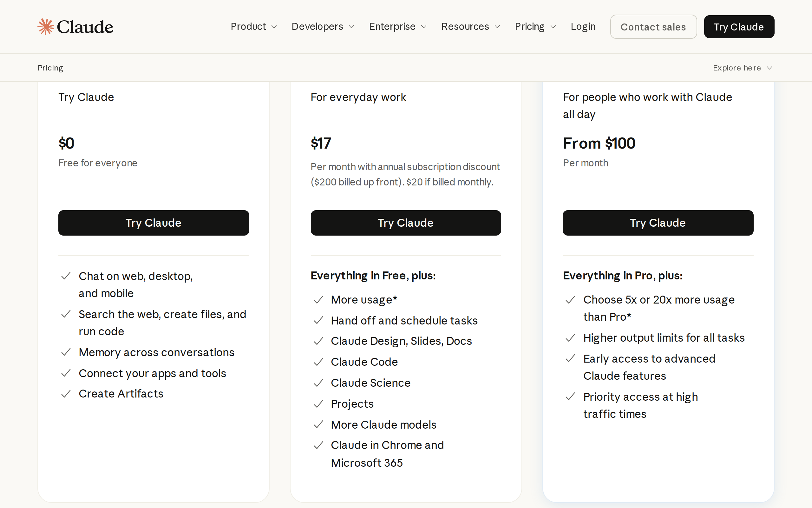
Task: Click checkmark beside Create Artifacts
Action: click(x=66, y=393)
